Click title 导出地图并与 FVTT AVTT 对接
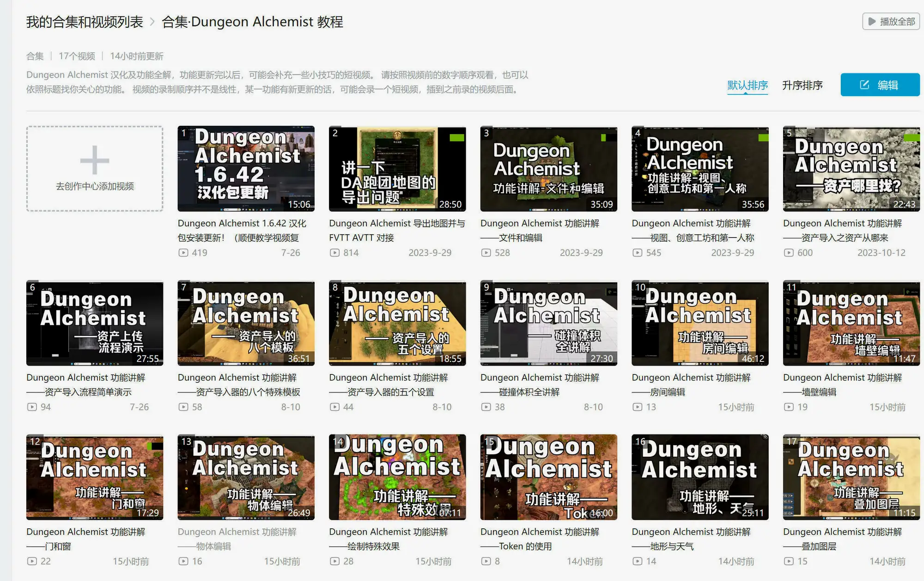 397,231
